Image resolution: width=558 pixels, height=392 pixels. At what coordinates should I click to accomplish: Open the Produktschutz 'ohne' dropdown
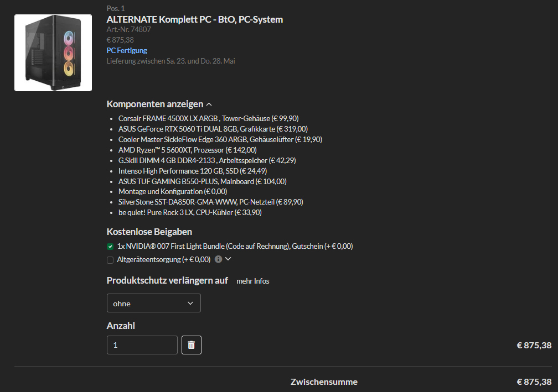154,303
